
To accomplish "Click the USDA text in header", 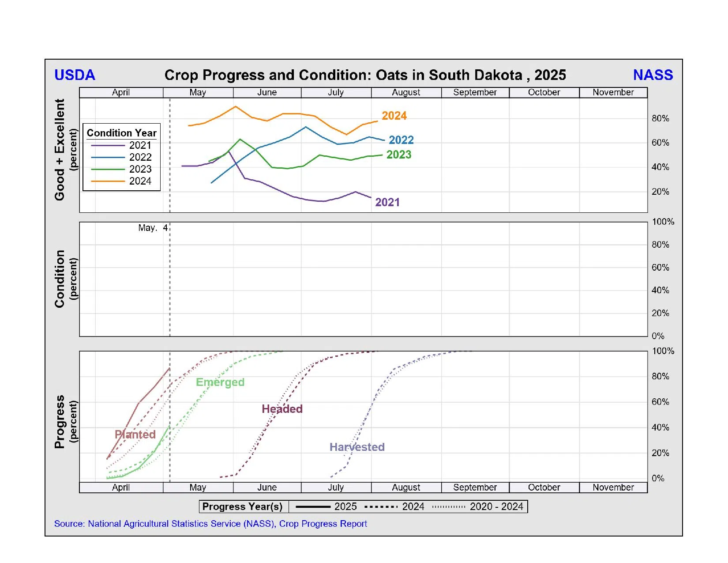I will (x=75, y=75).
